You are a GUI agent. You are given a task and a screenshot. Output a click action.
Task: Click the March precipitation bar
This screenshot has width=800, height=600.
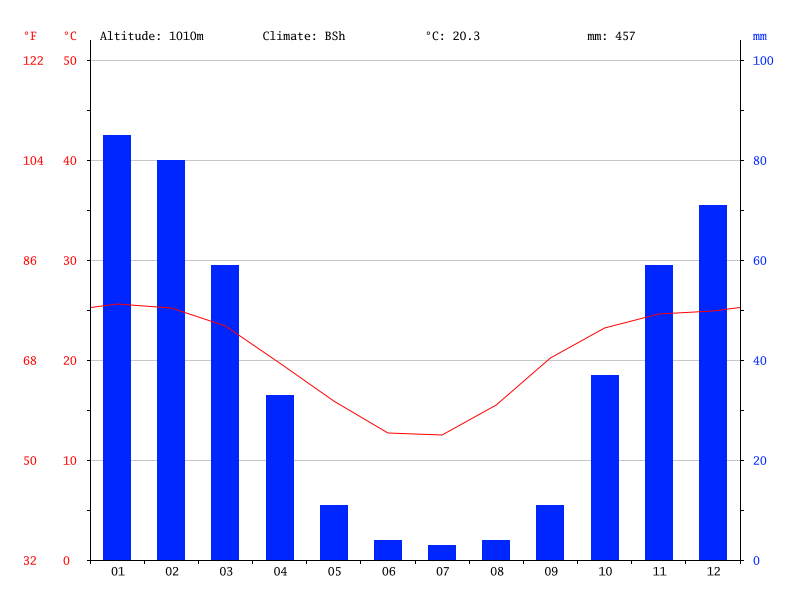point(225,410)
